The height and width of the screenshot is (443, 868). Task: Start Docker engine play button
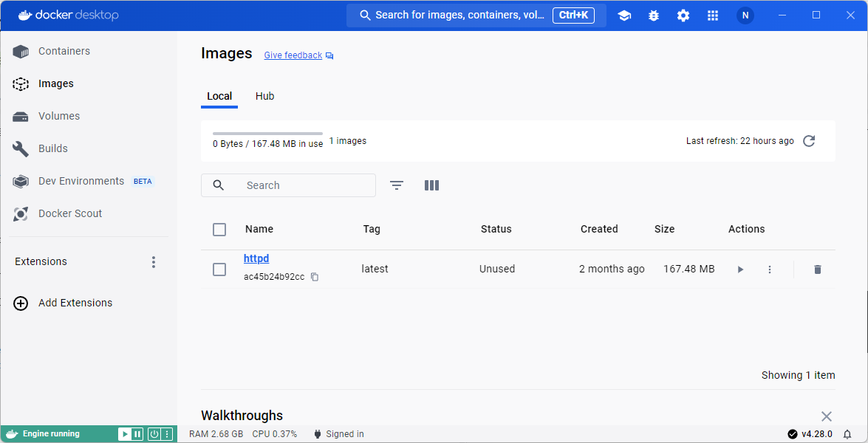(x=125, y=434)
